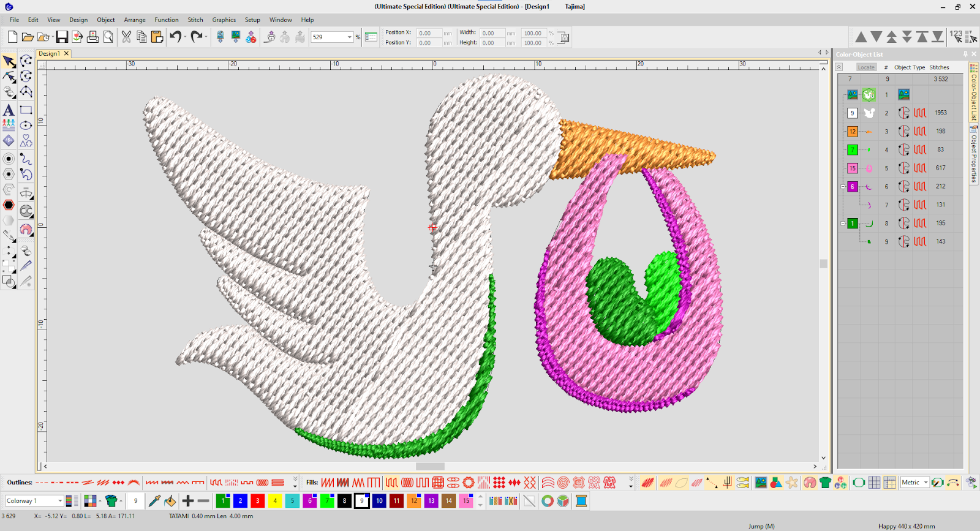Select the arrow Select Object tool
Viewport: 980px width, 531px height.
[9, 61]
